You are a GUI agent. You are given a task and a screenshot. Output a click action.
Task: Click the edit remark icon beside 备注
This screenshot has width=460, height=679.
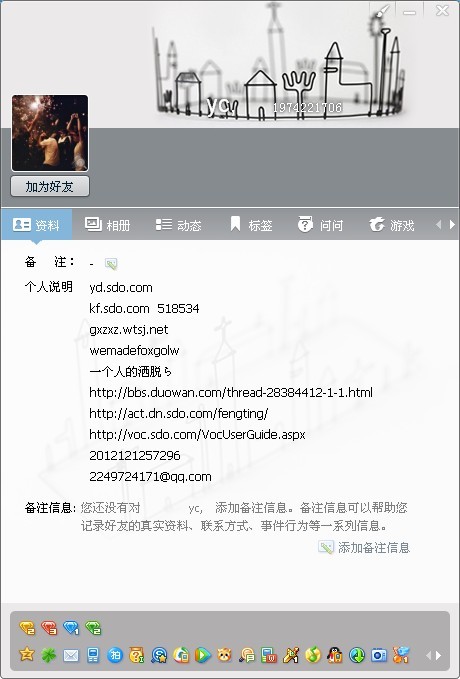tap(111, 263)
